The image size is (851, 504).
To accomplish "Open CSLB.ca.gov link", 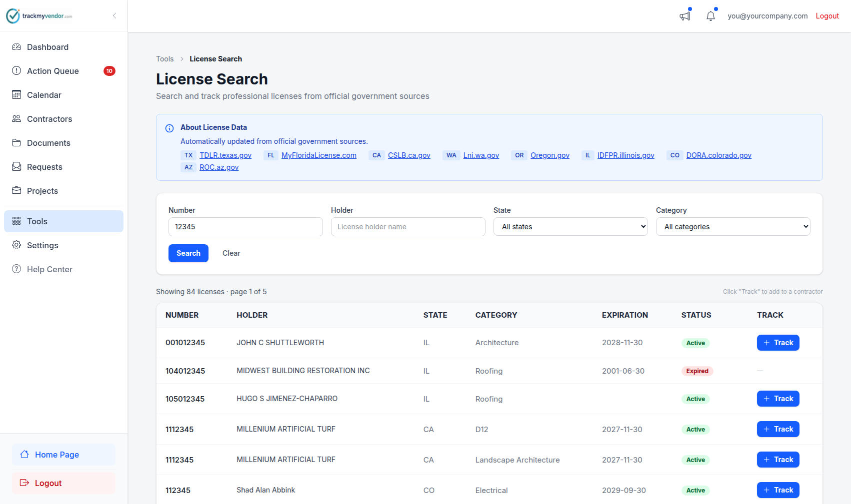I will 409,155.
